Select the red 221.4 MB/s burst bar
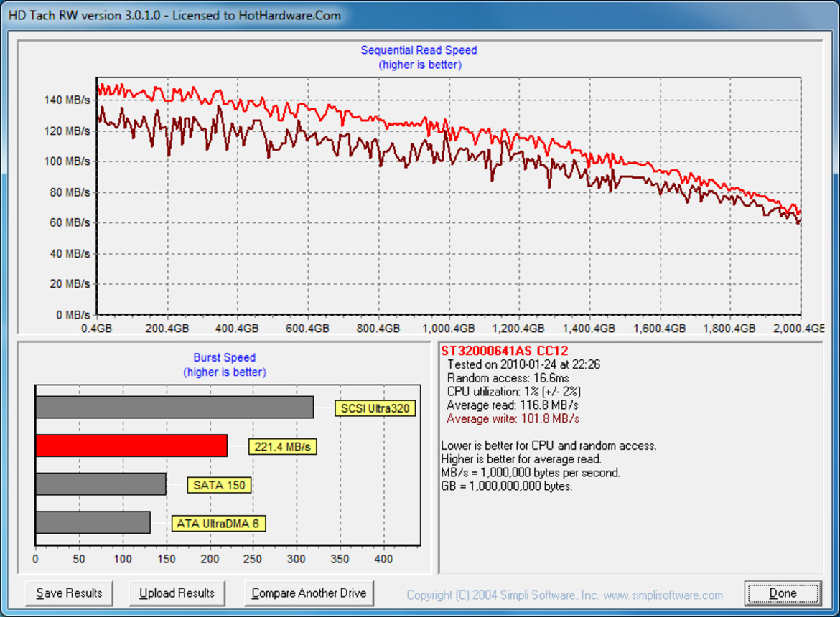Viewport: 840px width, 617px height. [x=131, y=446]
